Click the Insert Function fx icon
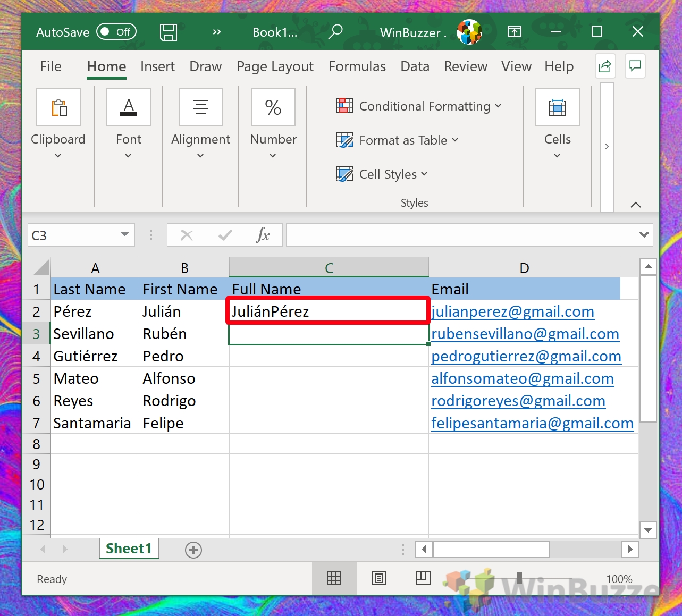The height and width of the screenshot is (616, 682). [263, 235]
